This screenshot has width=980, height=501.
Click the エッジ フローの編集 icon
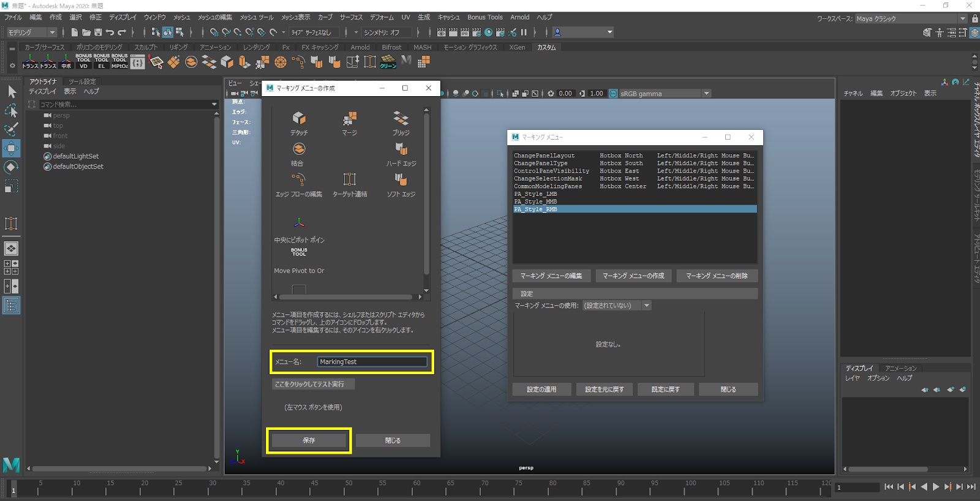coord(299,179)
